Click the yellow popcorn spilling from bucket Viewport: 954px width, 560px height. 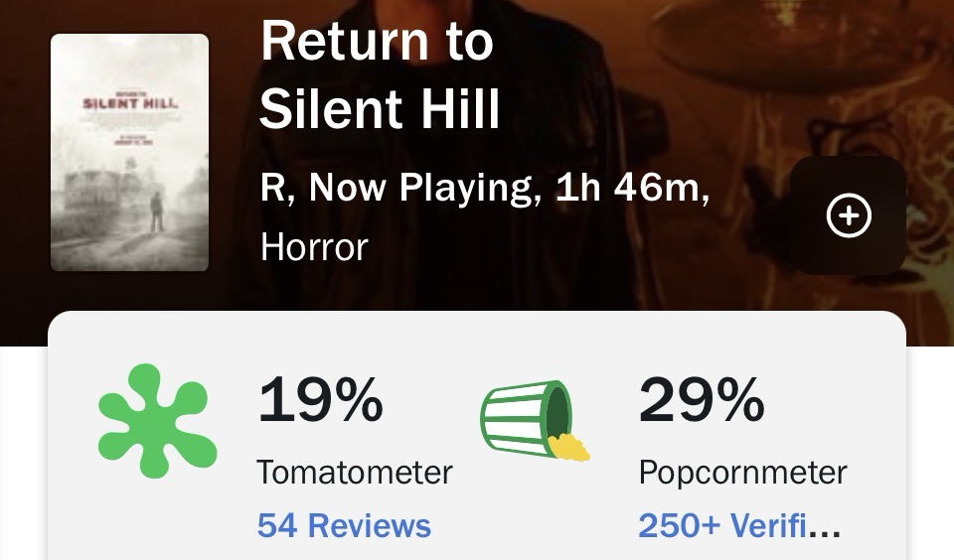coord(569,448)
